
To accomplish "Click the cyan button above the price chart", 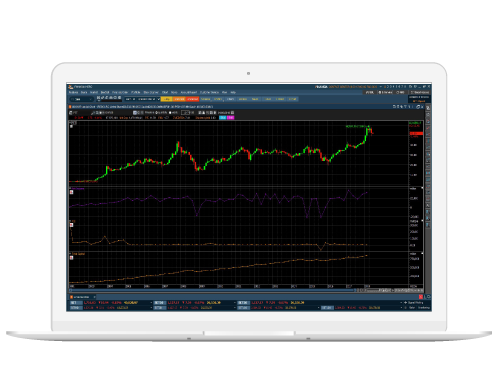I will (x=223, y=118).
